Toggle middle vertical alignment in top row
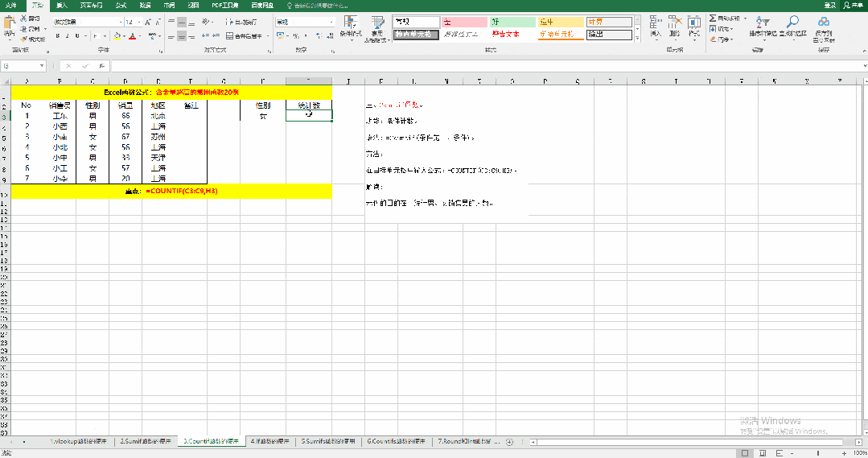 click(182, 23)
